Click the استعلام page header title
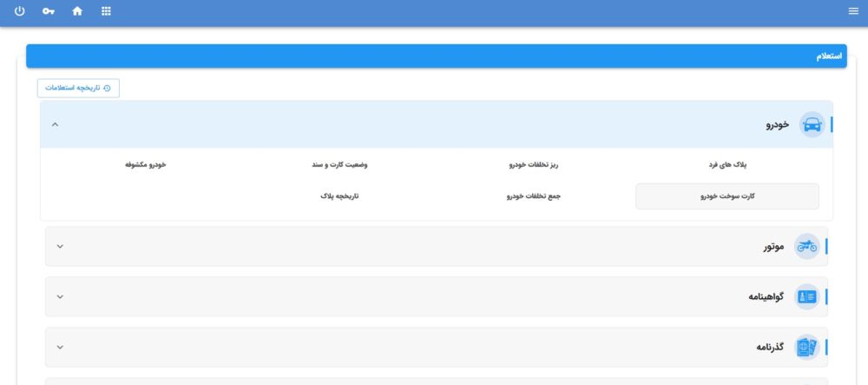This screenshot has width=868, height=385. 829,56
